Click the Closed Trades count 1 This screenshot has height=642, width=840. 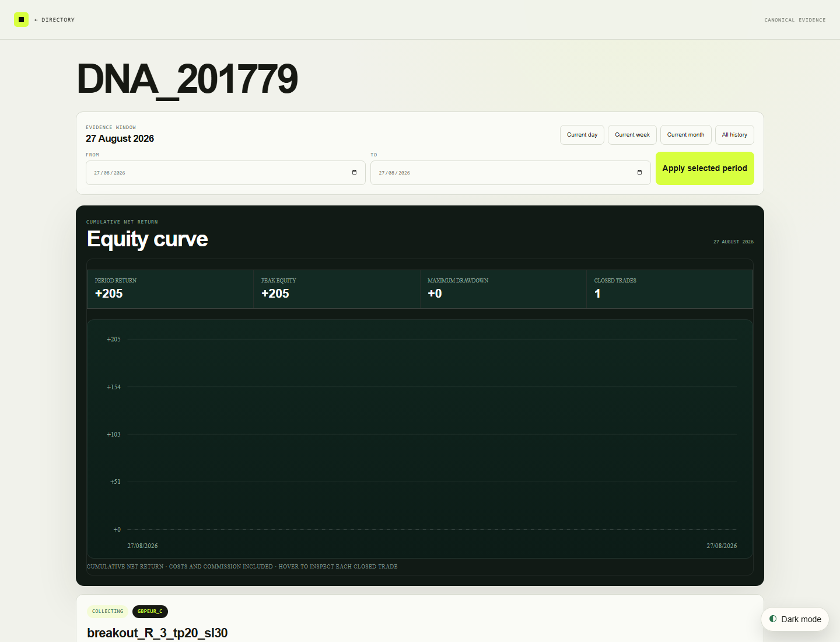pos(597,294)
